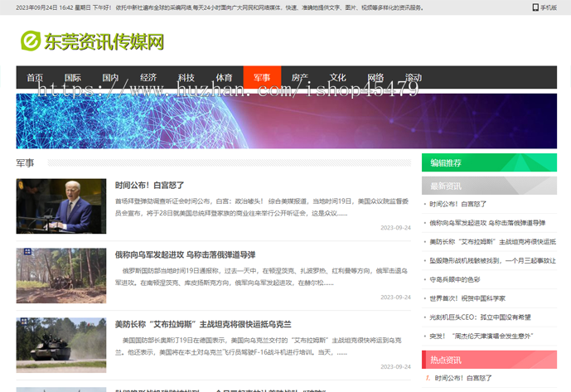
Task: Open sidebar item 坠毁隐形战机残骸被找到
Action: (493, 261)
